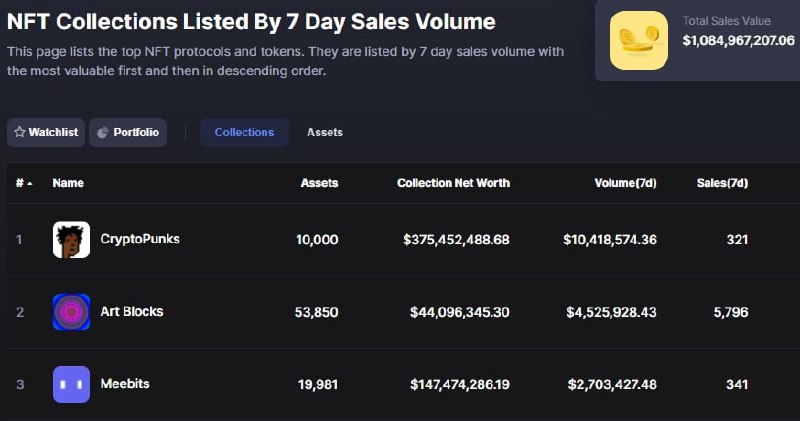Switch to the Collections tab
The height and width of the screenshot is (421, 800).
tap(244, 132)
